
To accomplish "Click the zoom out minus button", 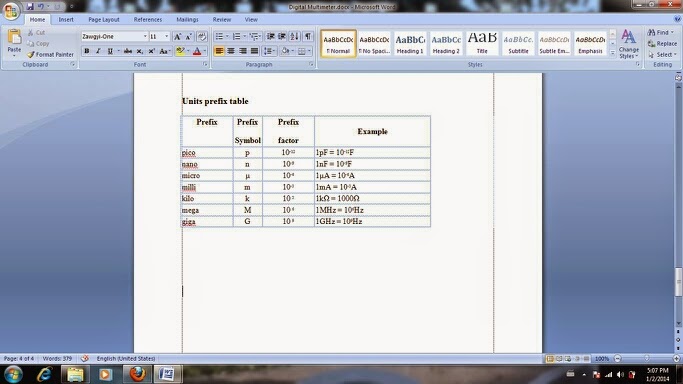I will click(618, 359).
